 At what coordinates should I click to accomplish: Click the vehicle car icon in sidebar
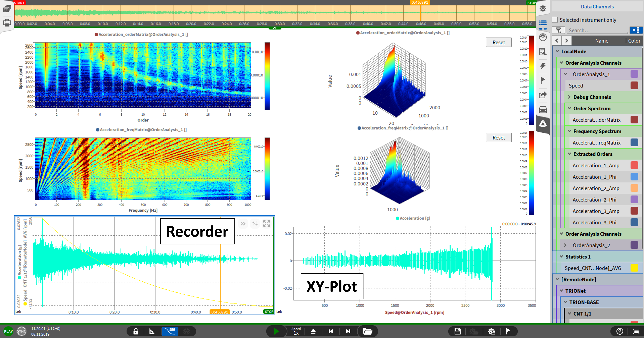point(543,110)
